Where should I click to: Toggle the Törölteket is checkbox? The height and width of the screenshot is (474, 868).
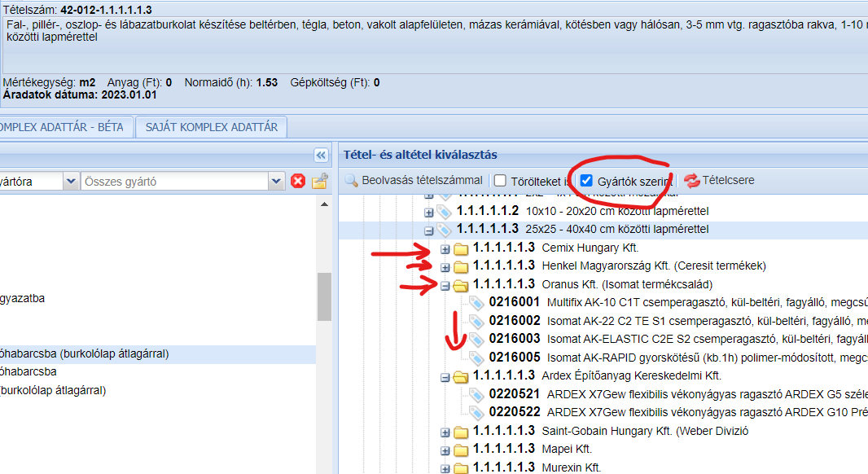(x=500, y=181)
